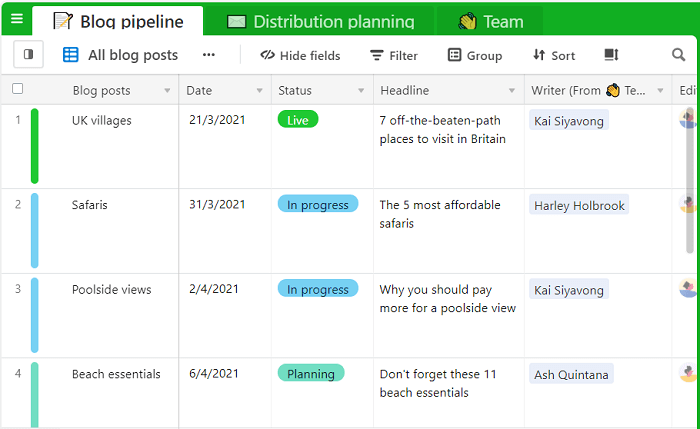Click the Planning status badge
The width and height of the screenshot is (700, 429).
pos(311,373)
